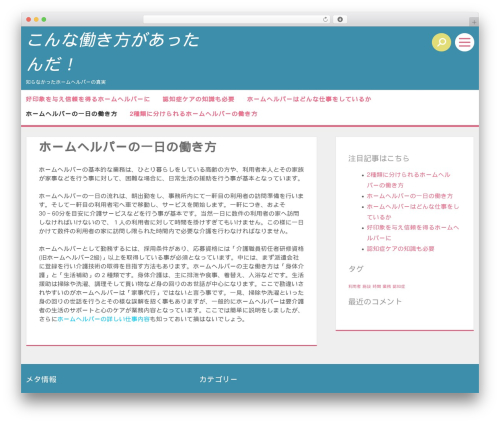The height and width of the screenshot is (423, 500).
Task: Open nav item ホームヘルパーはどんな仕事をしているか
Action: (309, 99)
